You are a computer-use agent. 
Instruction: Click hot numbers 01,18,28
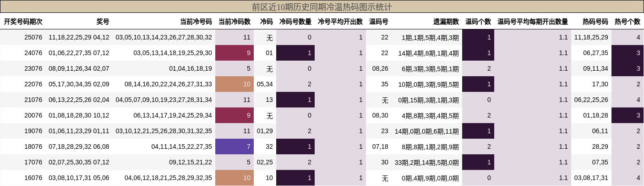click(595, 116)
